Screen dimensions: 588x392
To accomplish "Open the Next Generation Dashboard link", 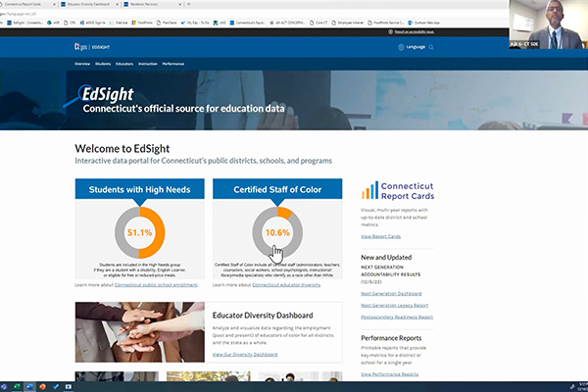I will (x=390, y=293).
